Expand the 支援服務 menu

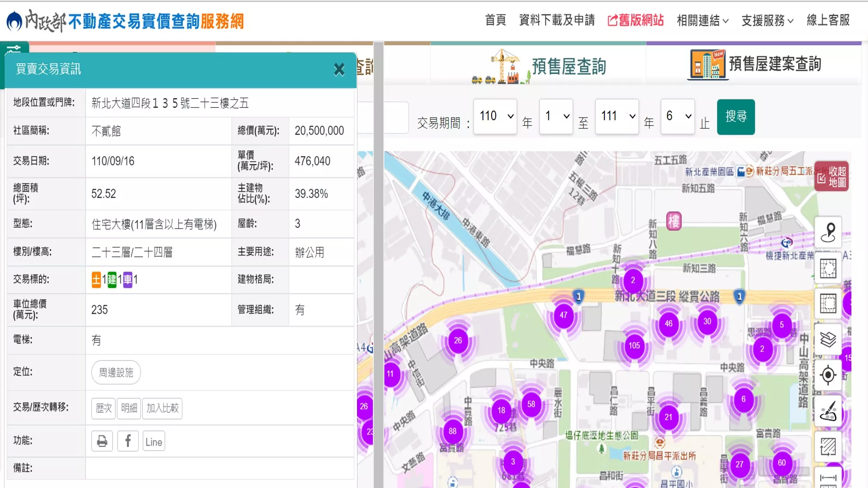(x=767, y=20)
